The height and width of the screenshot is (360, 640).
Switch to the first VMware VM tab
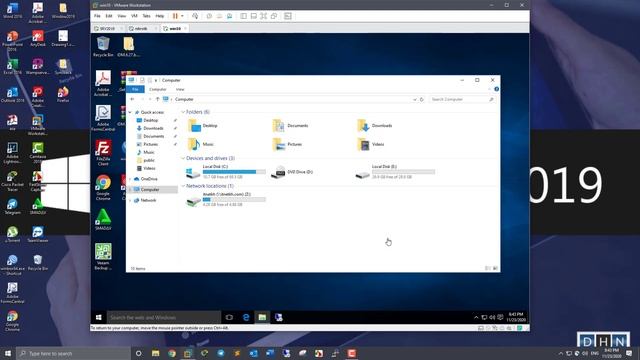[x=107, y=29]
